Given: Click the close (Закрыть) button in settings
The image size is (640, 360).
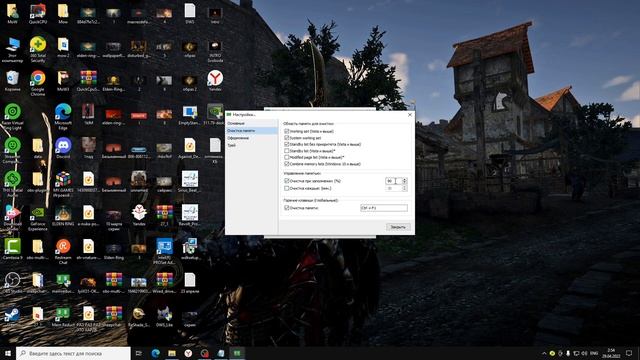Looking at the screenshot, I should pos(398,227).
